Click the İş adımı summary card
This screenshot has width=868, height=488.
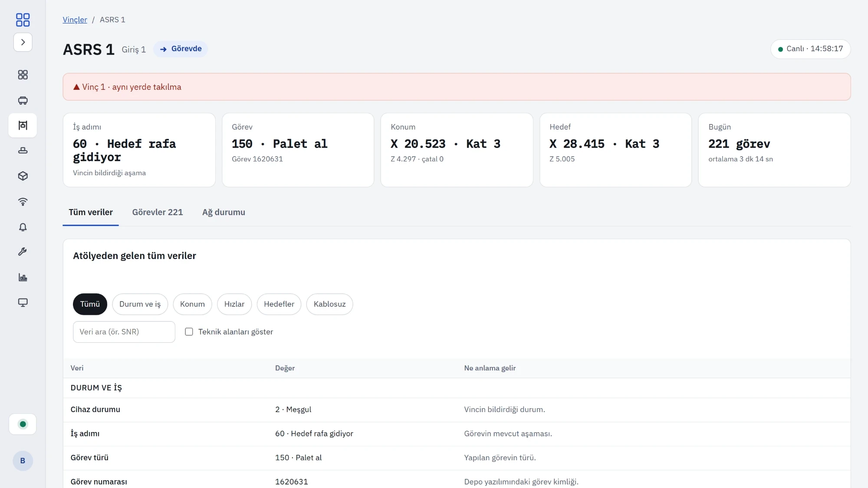(139, 150)
